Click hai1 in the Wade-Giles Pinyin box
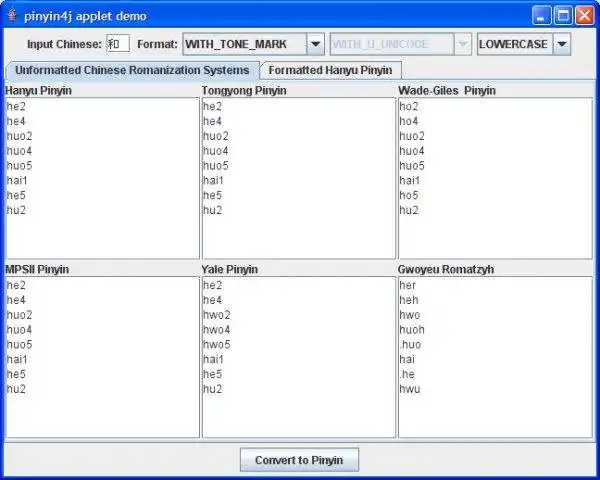This screenshot has width=600, height=480. pos(409,180)
